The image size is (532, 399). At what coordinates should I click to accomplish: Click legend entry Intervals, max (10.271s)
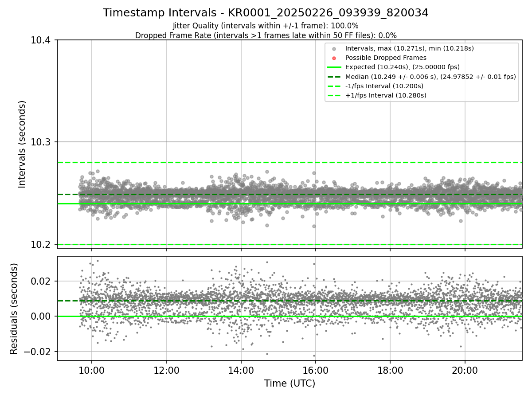409,48
